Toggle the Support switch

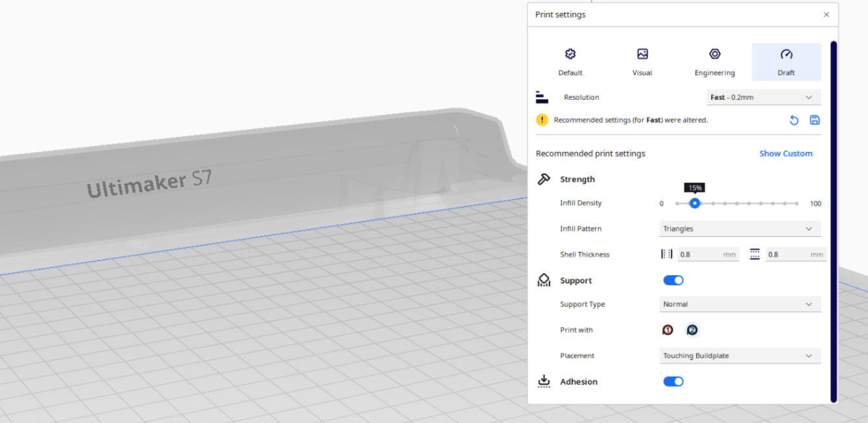(x=674, y=280)
